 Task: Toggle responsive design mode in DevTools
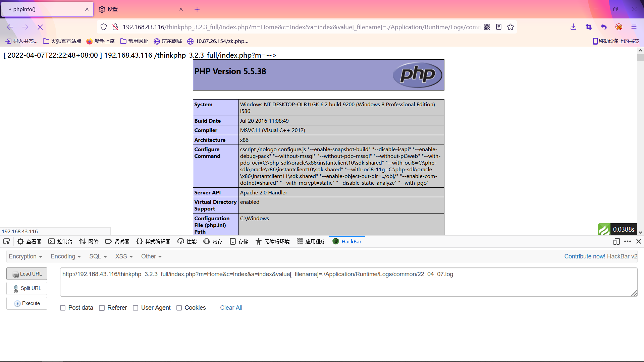616,241
